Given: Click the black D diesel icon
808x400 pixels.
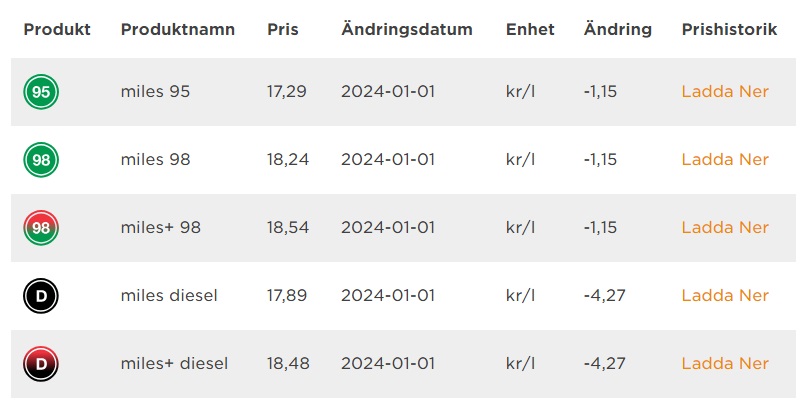Looking at the screenshot, I should pos(41,296).
